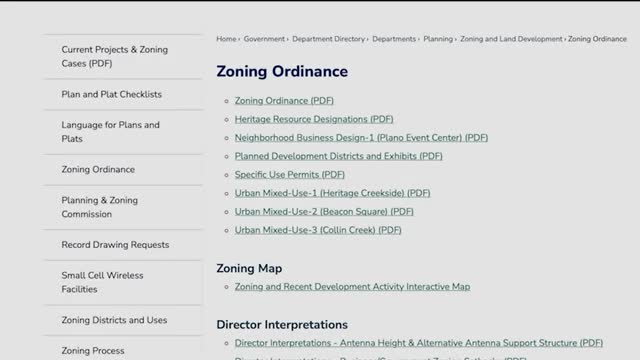640x360 pixels.
Task: Open Planned Development Districts and Exhibits (PDF)
Action: tap(338, 156)
